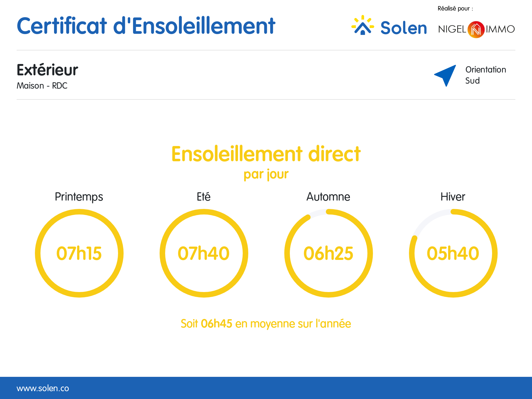
Task: Select the 05h40 winter value
Action: pos(453,253)
